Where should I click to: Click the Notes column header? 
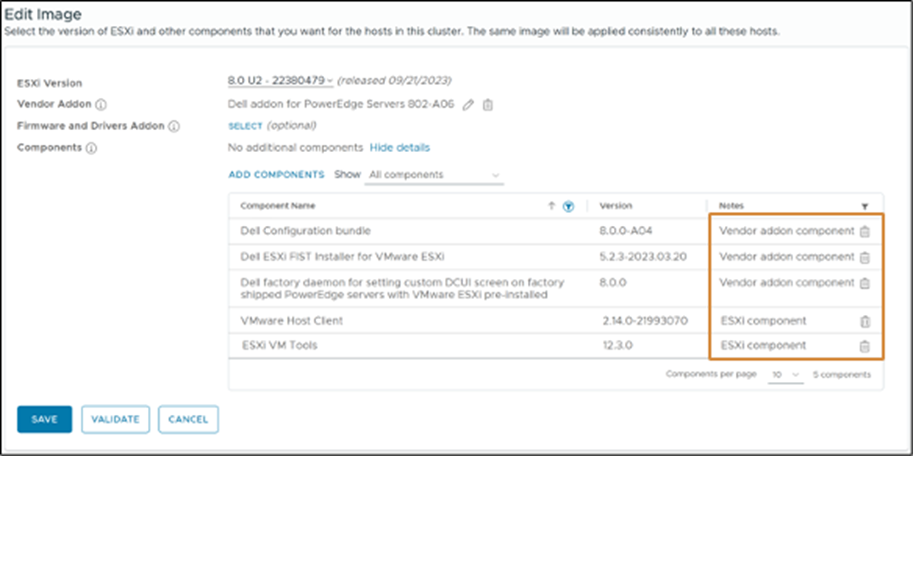(x=731, y=206)
